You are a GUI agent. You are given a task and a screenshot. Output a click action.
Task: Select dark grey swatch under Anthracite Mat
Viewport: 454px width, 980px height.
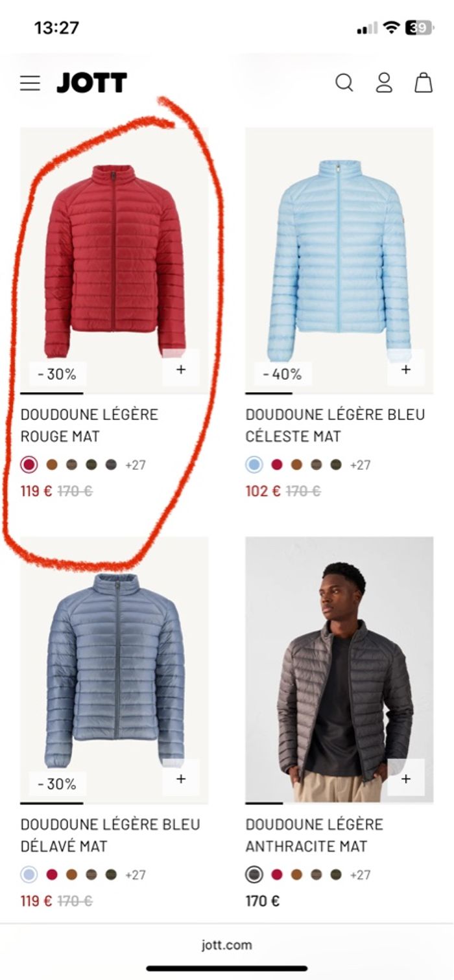coord(254,874)
